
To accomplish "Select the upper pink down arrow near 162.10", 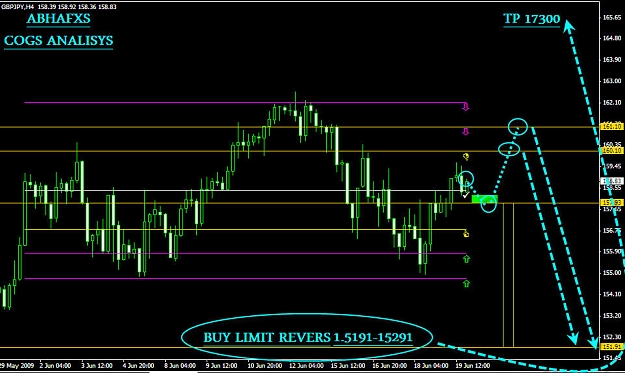I will click(x=466, y=106).
